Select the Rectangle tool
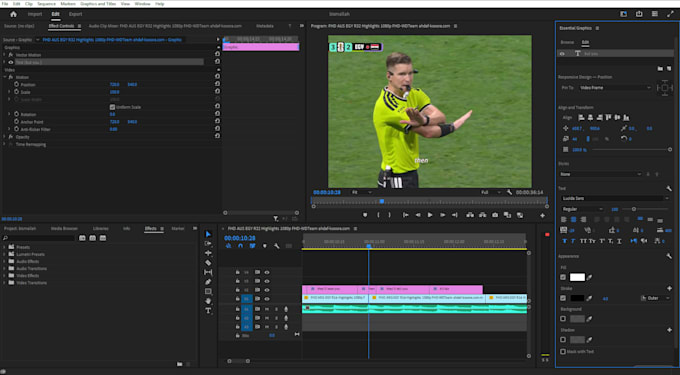 (208, 291)
